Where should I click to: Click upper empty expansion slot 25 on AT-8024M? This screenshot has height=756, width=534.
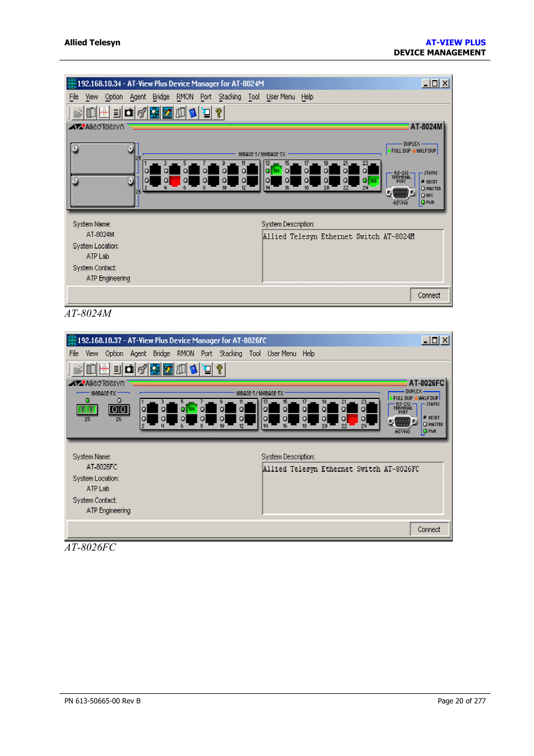pos(103,158)
